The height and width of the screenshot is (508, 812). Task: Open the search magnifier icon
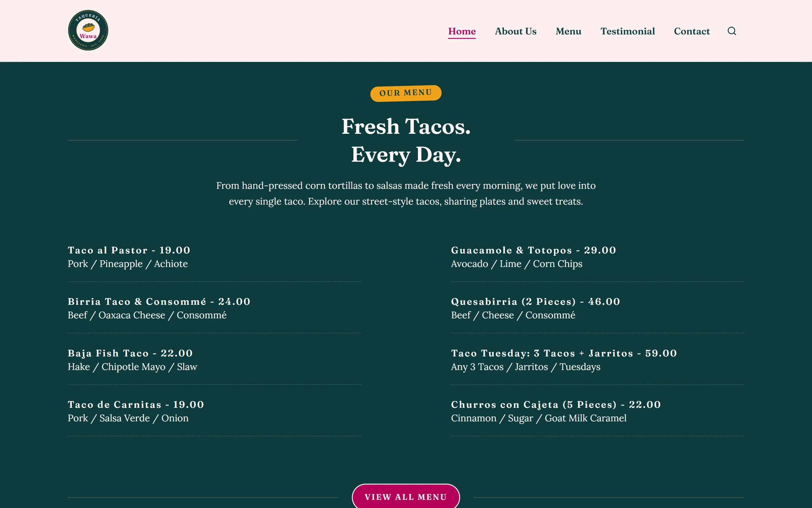[732, 31]
